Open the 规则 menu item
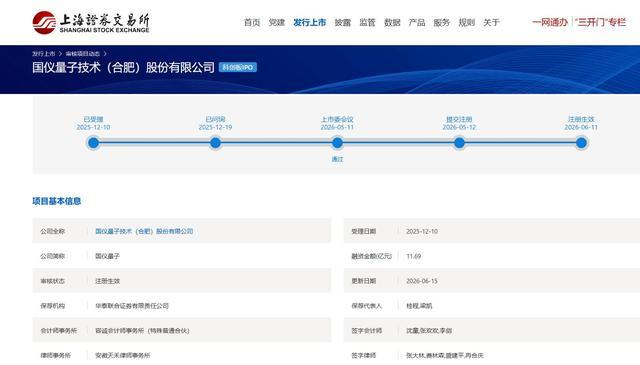 tap(466, 22)
